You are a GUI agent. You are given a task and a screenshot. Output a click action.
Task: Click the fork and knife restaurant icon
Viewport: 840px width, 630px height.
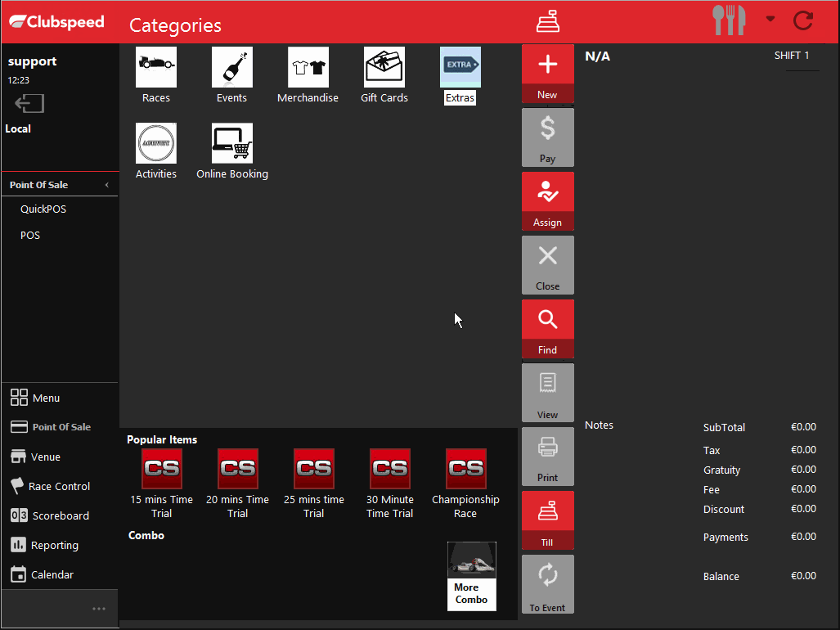729,20
